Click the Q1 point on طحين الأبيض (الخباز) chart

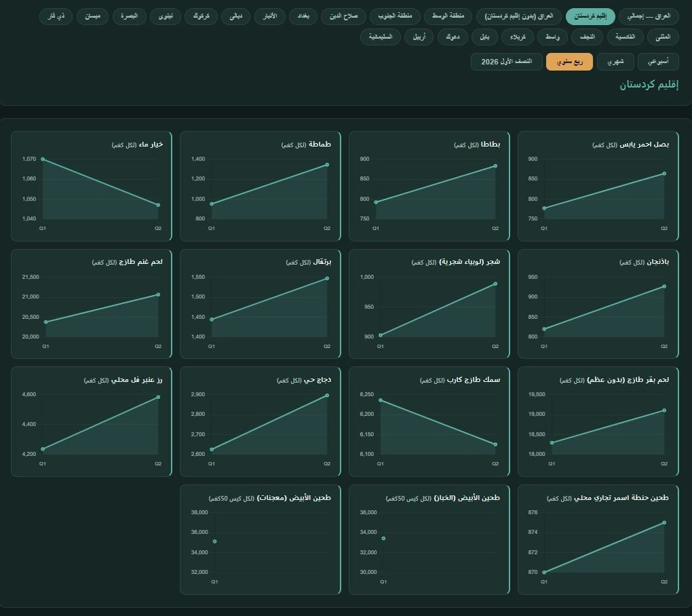(383, 539)
